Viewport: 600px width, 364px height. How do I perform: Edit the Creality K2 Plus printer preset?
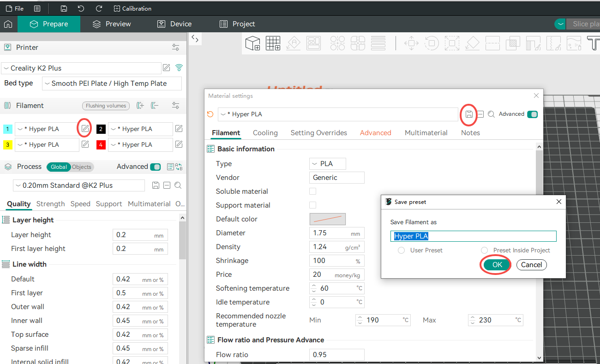[x=167, y=68]
